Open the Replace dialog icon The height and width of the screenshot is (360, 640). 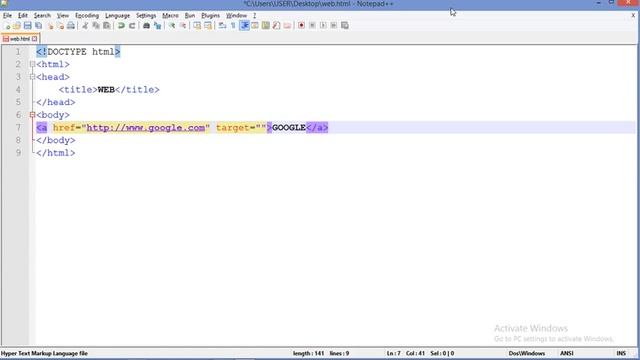tap(157, 26)
